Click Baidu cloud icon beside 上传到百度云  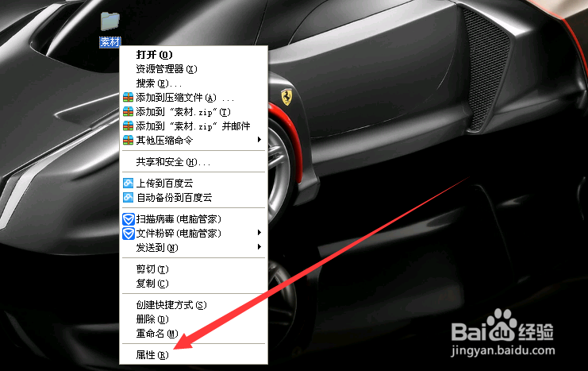(129, 184)
